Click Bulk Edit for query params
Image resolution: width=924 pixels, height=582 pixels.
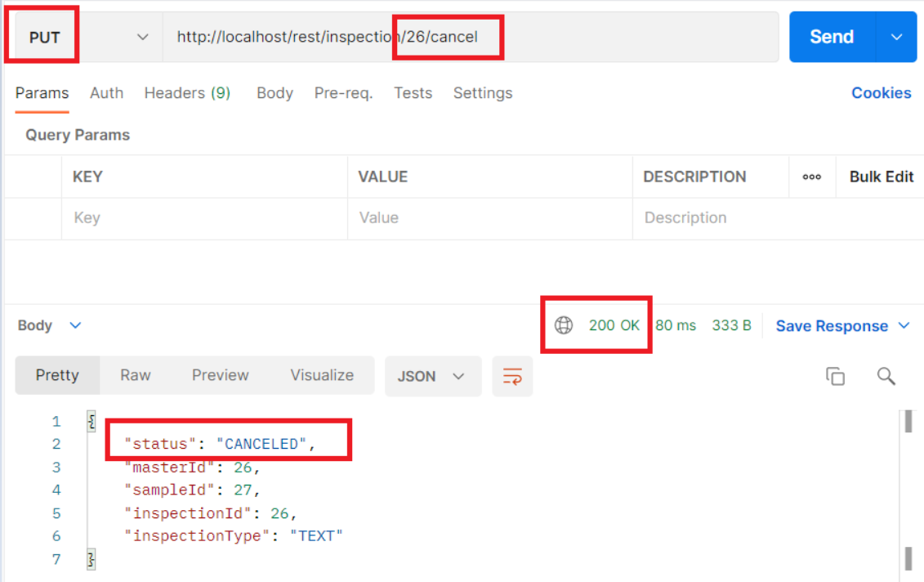click(881, 177)
